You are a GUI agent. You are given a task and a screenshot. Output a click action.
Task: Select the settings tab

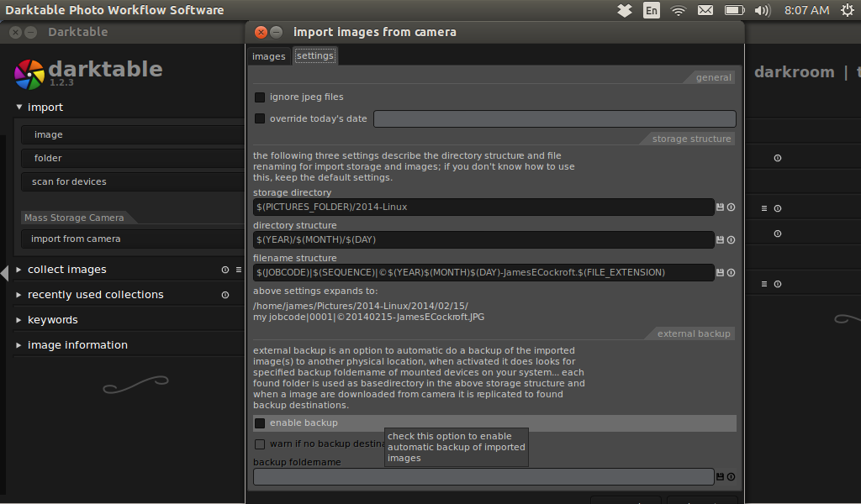[x=315, y=56]
